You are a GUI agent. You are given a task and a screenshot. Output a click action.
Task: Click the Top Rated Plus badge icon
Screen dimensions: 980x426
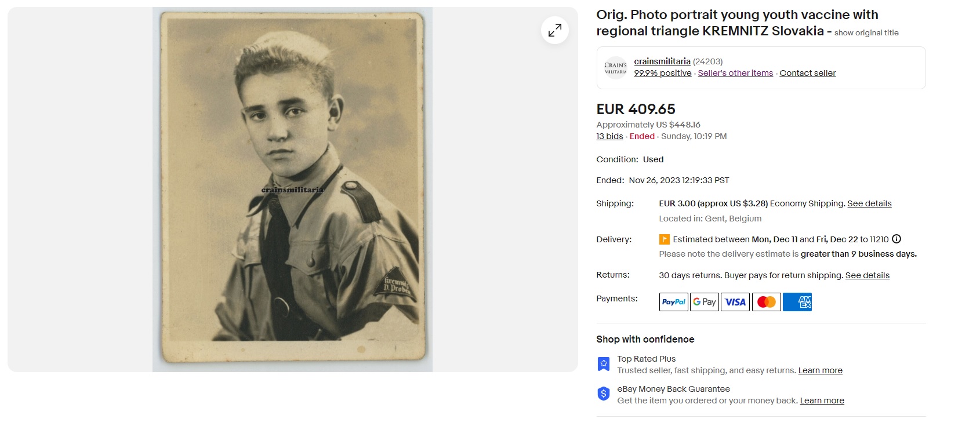click(604, 364)
